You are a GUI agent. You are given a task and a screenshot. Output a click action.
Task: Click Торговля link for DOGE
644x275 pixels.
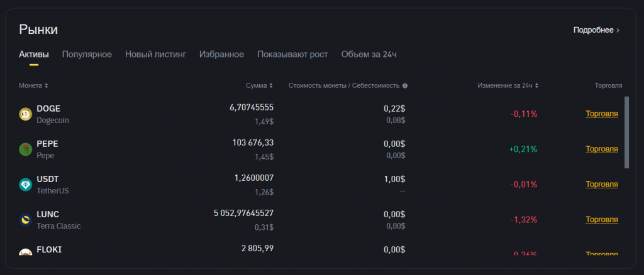click(602, 114)
